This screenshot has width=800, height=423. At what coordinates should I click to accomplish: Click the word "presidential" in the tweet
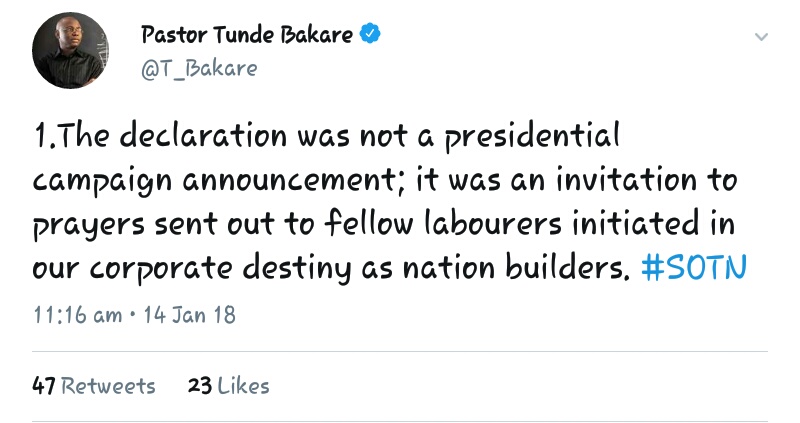point(528,135)
